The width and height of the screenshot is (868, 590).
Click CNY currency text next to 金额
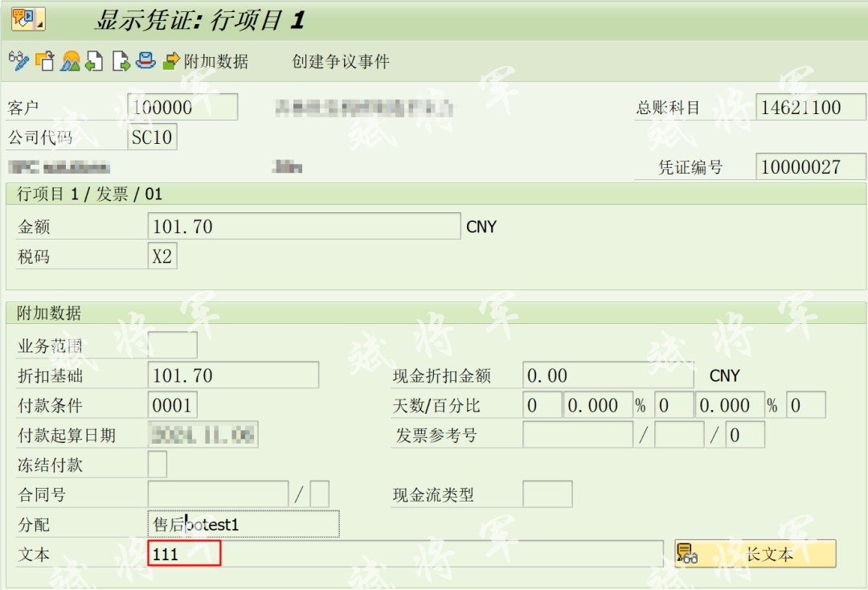click(481, 227)
